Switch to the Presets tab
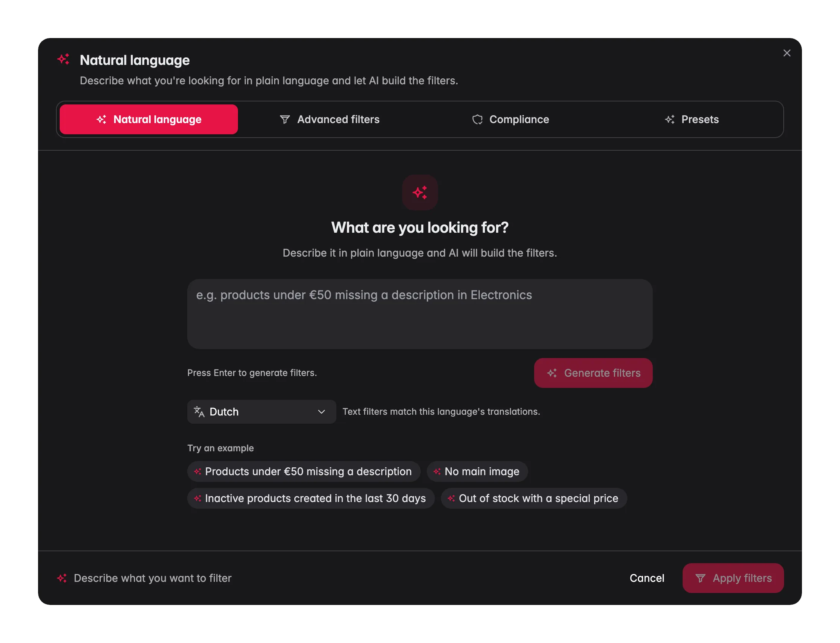The width and height of the screenshot is (840, 643). [691, 119]
